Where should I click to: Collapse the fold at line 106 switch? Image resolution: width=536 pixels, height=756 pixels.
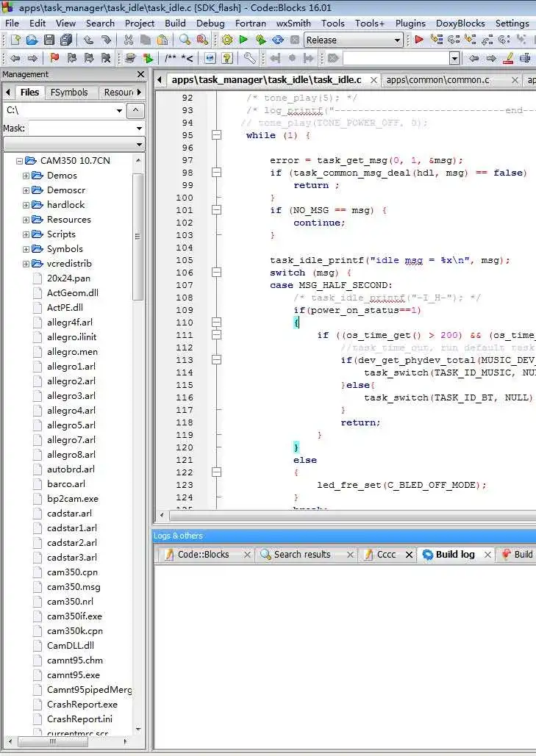point(217,273)
